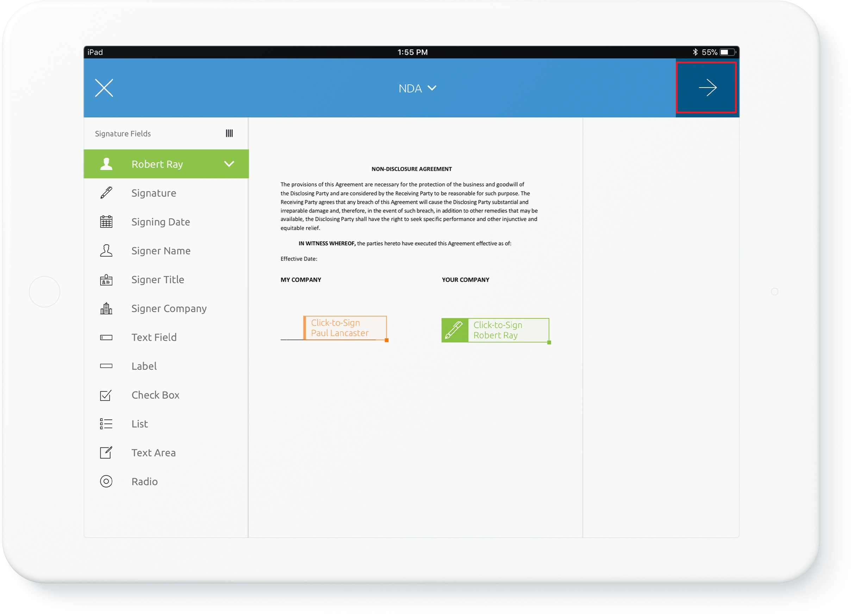The image size is (854, 616).
Task: Click the close X button
Action: [104, 87]
